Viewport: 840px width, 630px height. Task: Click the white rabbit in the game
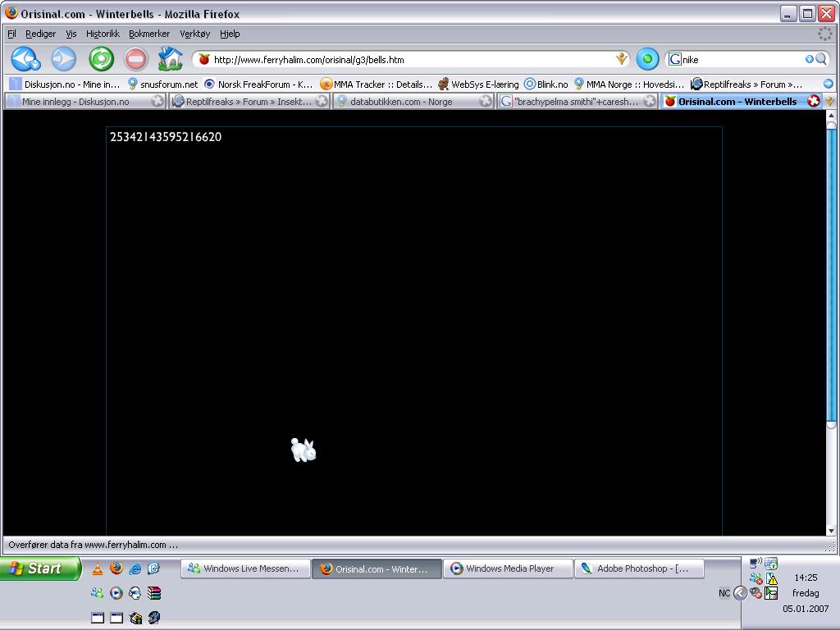tap(304, 450)
